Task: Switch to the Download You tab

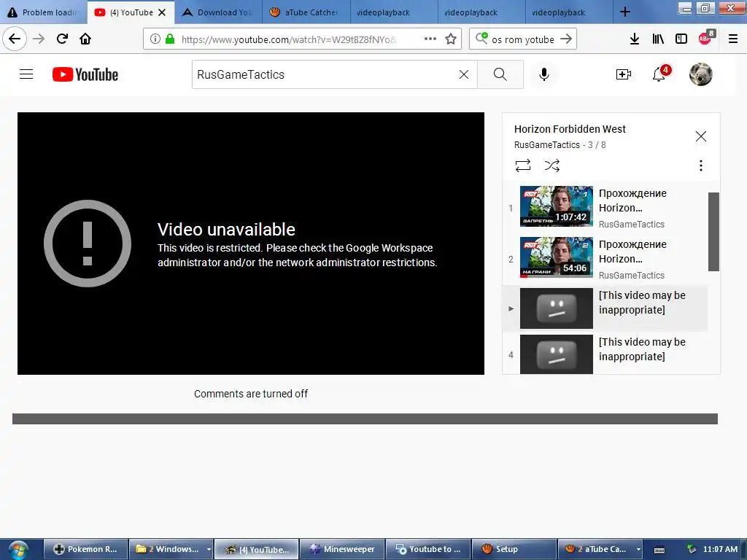Action: coord(218,12)
